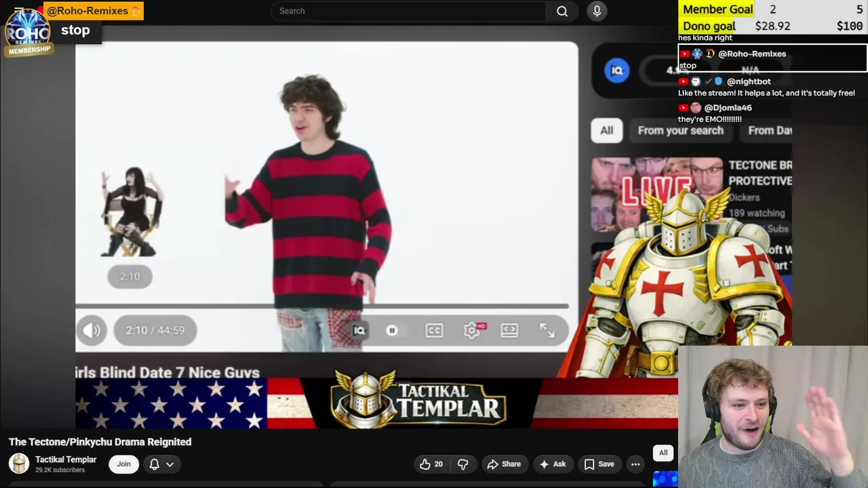The height and width of the screenshot is (488, 868).
Task: Click the video title The Tectone/Pinkychu Drama Reignited
Action: 100,442
